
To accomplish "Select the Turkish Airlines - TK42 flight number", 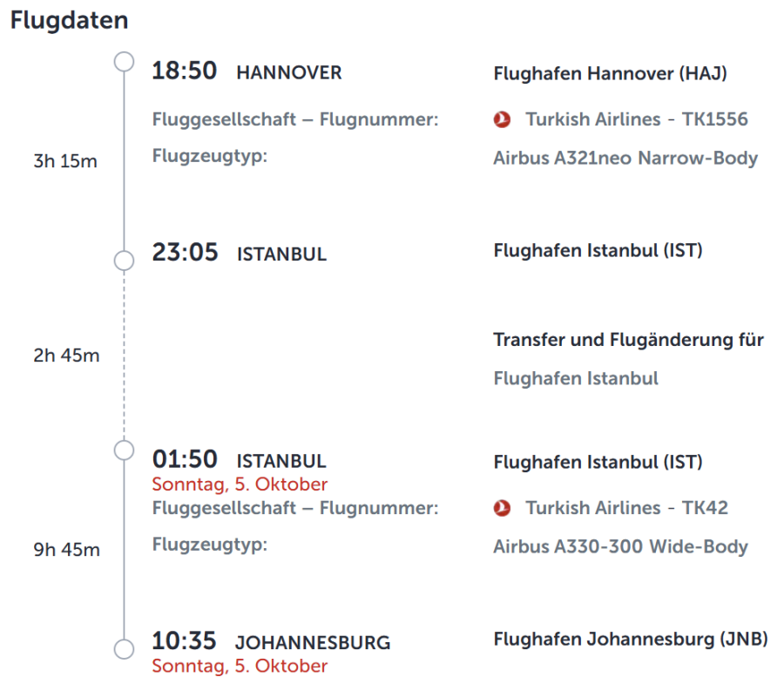I will point(626,508).
